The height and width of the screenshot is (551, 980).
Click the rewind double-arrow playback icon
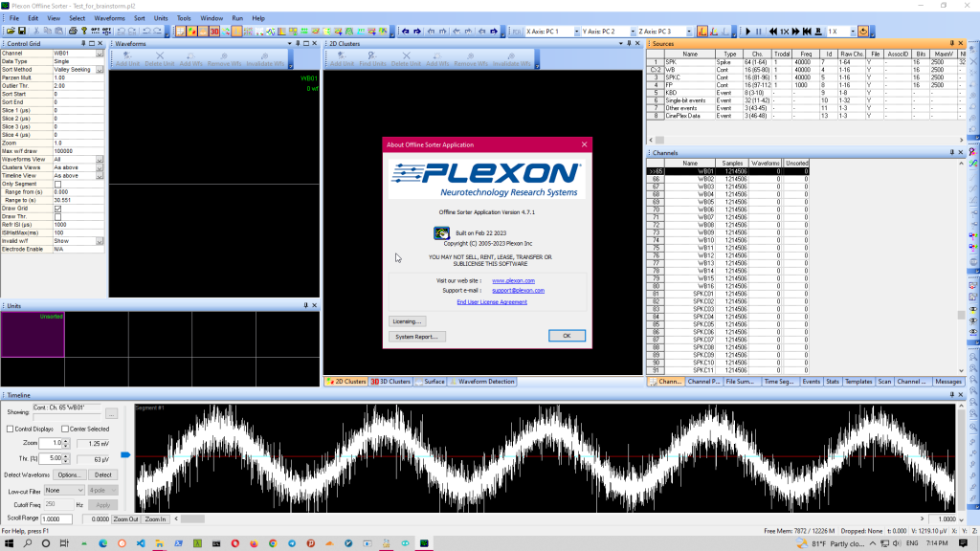tap(773, 31)
